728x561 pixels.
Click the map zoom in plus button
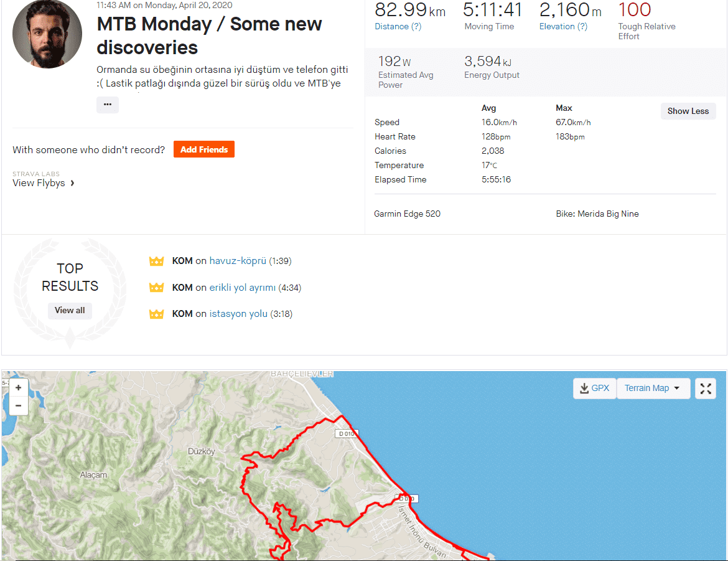18,387
